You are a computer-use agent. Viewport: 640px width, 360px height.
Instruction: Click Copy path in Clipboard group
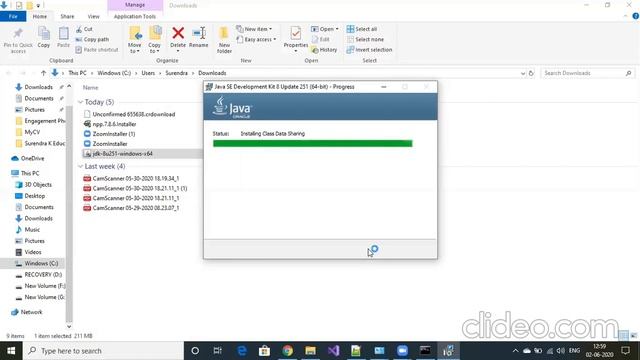(x=92, y=39)
